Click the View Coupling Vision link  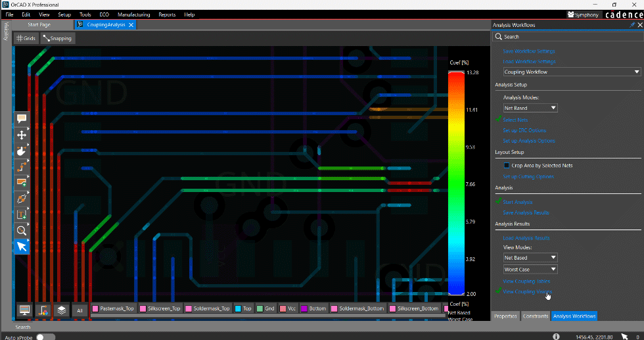527,291
